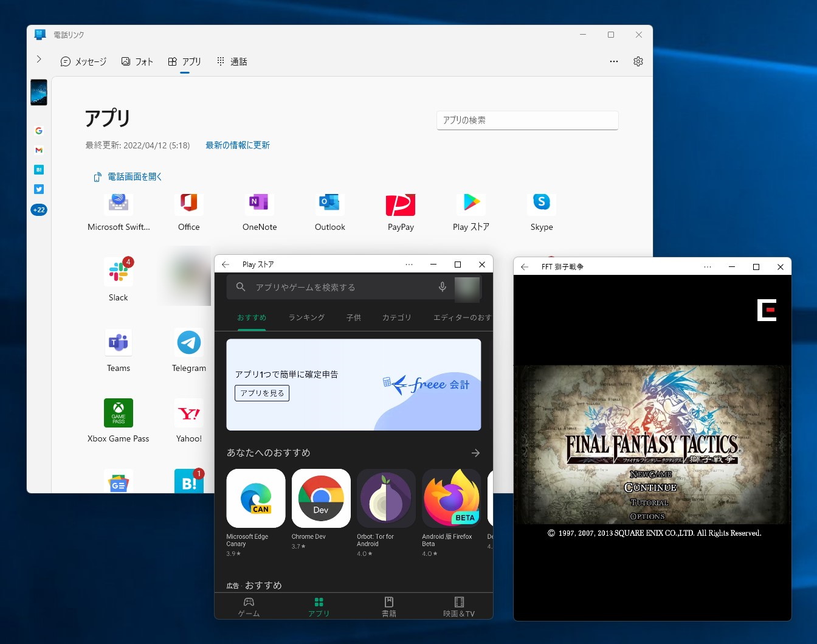Select NEW GAME in Final Fantasy Tactics
The width and height of the screenshot is (817, 644).
coord(651,474)
